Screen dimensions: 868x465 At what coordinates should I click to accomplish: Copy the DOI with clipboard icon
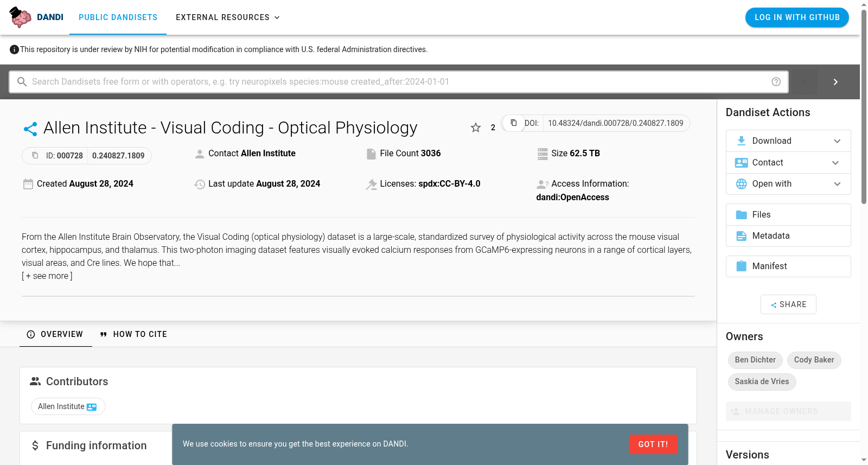(513, 123)
